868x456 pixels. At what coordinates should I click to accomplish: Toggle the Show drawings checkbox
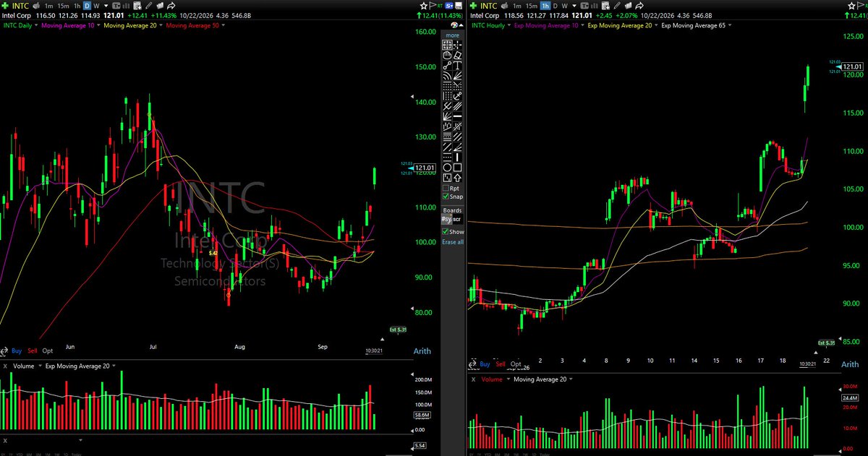[x=446, y=231]
